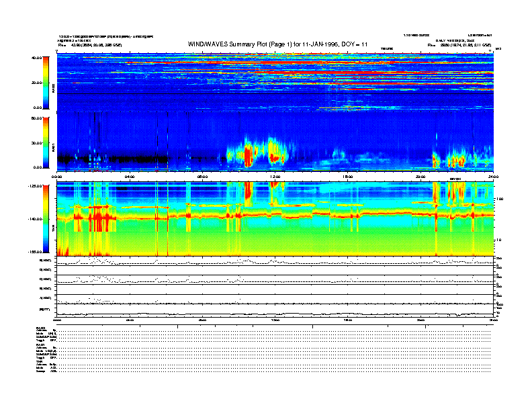Click the RAD1 color scale bar
The height and width of the screenshot is (411, 532).
click(x=46, y=142)
